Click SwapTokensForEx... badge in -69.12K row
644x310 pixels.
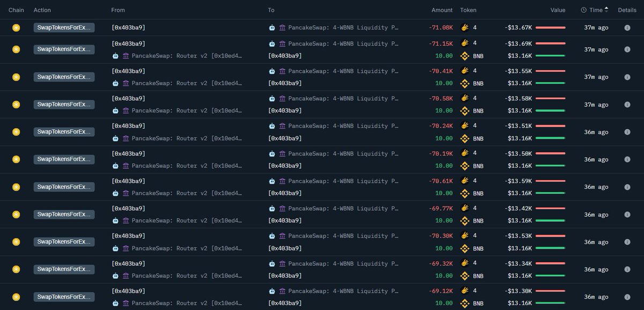point(64,297)
